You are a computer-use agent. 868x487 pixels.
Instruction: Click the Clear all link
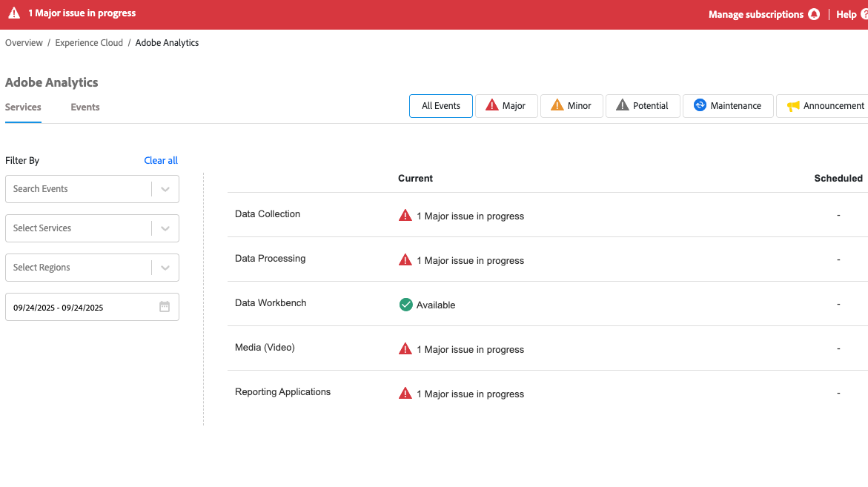point(161,161)
